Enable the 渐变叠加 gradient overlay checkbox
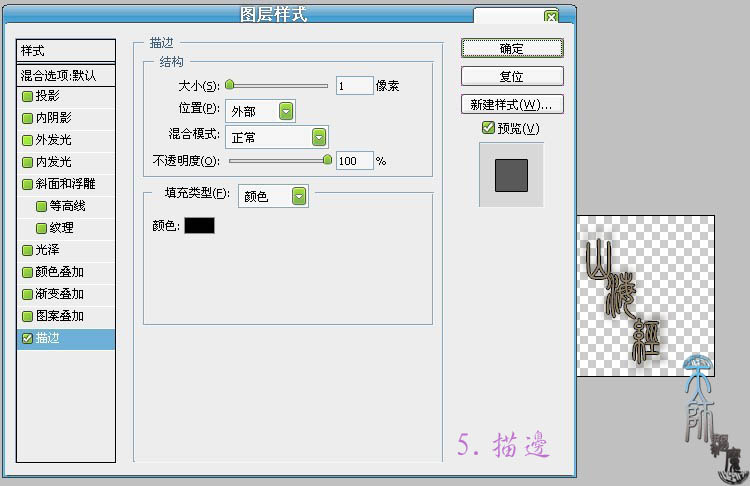The image size is (750, 486). (27, 294)
